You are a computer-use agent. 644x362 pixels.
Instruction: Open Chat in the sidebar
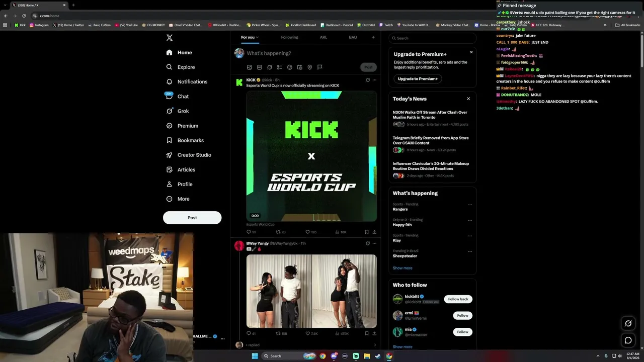click(x=177, y=96)
